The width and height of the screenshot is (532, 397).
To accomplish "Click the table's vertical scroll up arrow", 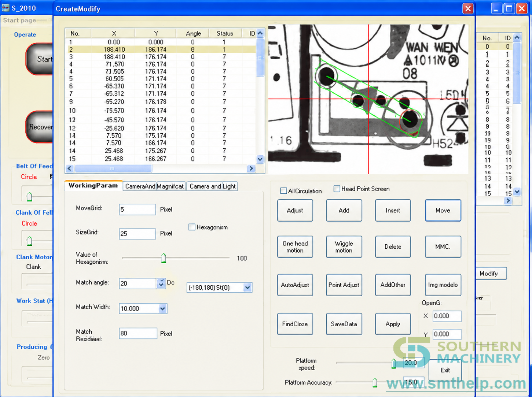I will coord(260,33).
